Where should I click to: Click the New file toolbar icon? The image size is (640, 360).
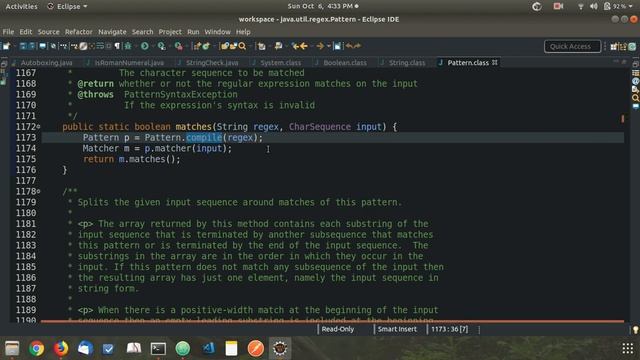pos(7,46)
